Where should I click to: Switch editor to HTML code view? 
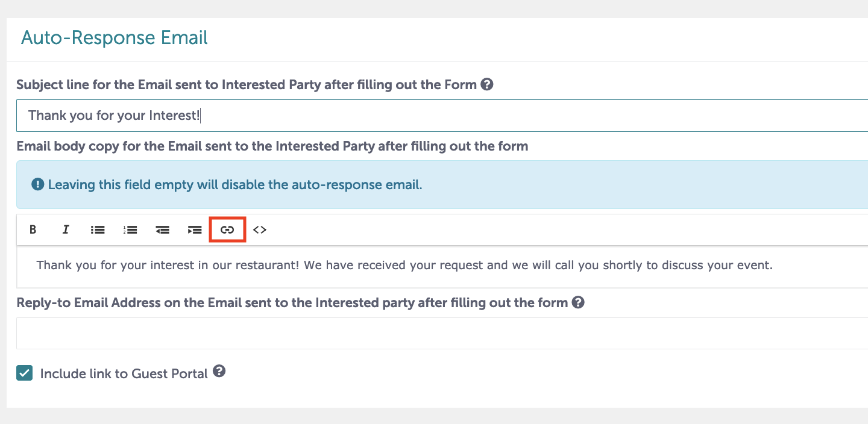click(x=260, y=229)
